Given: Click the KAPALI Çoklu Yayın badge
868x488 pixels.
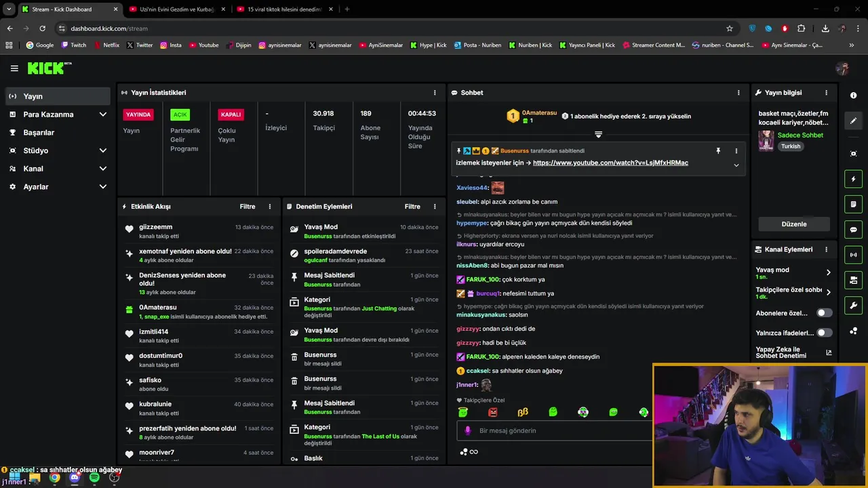Looking at the screenshot, I should (x=231, y=115).
